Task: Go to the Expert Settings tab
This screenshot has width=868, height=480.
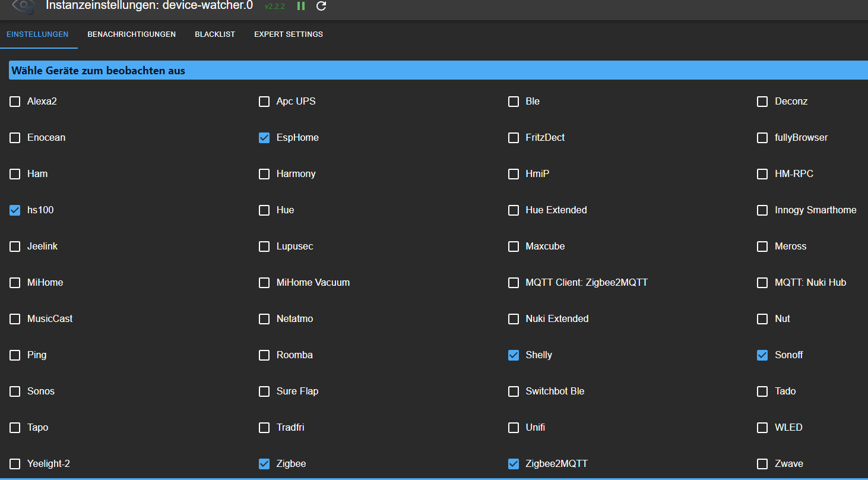Action: click(289, 34)
